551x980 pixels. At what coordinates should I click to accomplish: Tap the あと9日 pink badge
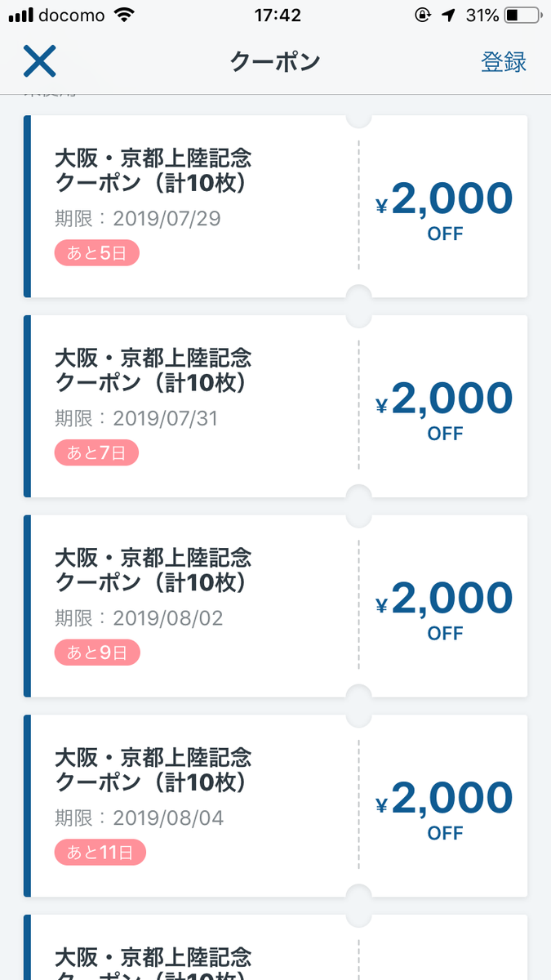point(96,652)
